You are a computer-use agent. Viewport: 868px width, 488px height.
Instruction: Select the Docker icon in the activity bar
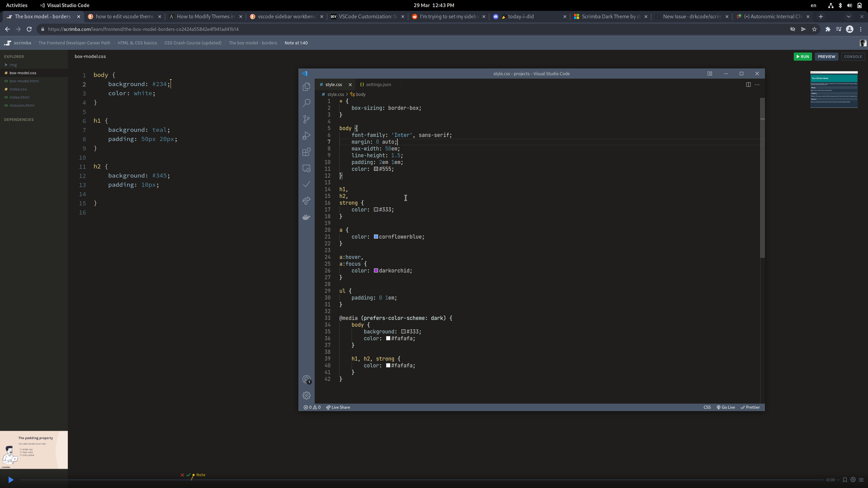pyautogui.click(x=306, y=217)
